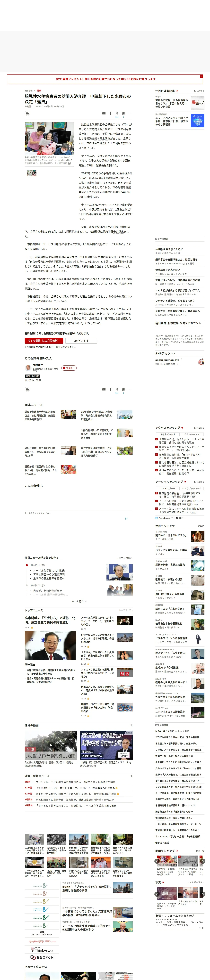Open 新築・リフォームを考えの方 ad
The image size is (210, 980).
180,922
